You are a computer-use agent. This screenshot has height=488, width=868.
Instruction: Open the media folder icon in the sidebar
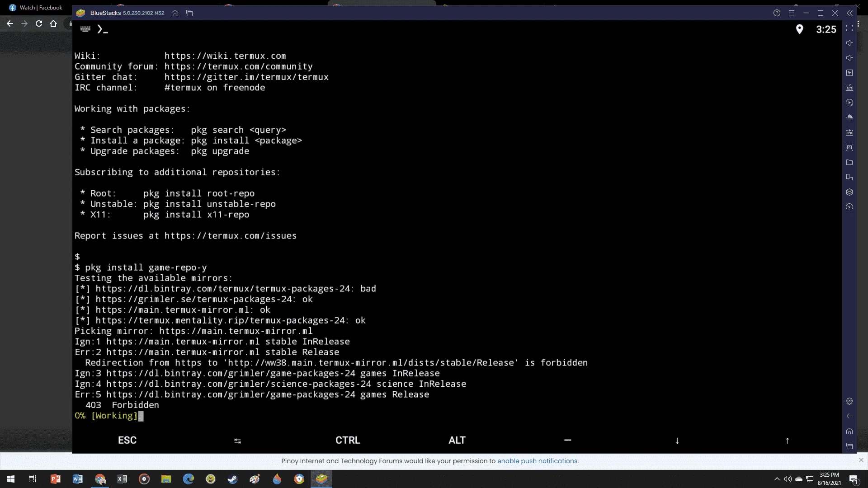pyautogui.click(x=849, y=162)
